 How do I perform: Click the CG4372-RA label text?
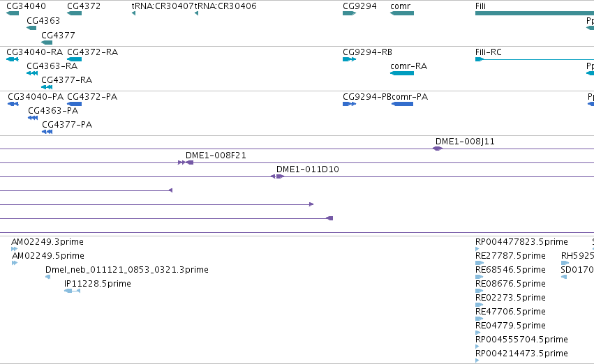click(92, 52)
